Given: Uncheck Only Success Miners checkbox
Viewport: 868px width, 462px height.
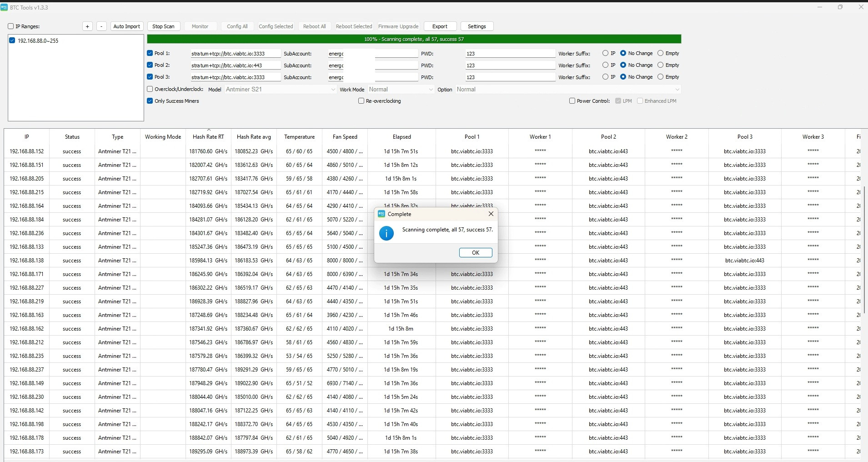Looking at the screenshot, I should click(x=150, y=101).
